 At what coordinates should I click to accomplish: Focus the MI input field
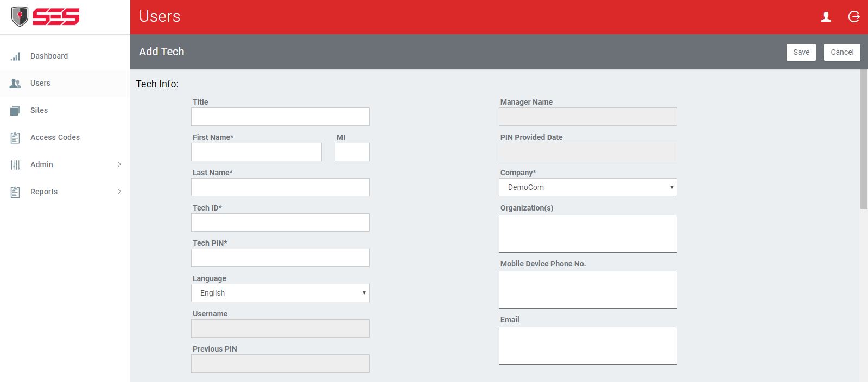pos(352,152)
